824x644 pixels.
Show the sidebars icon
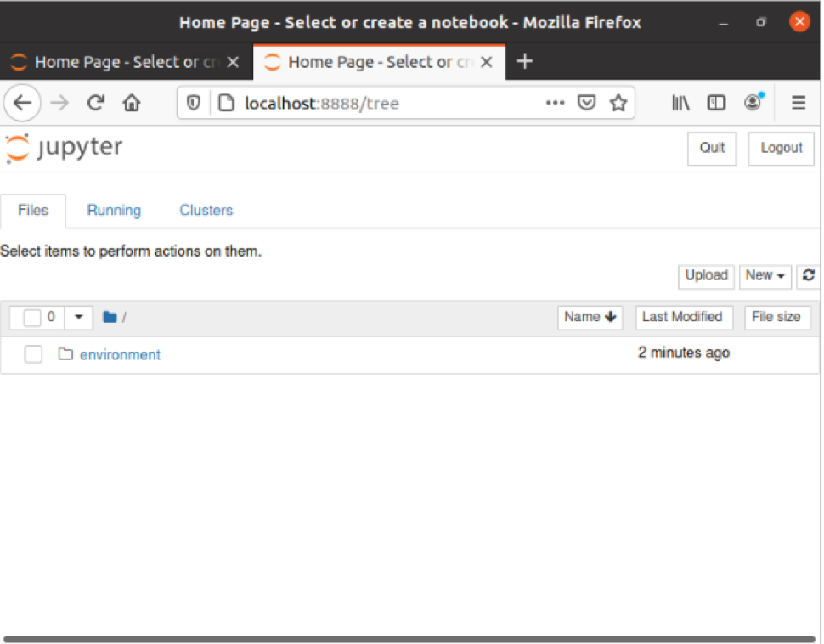click(x=716, y=103)
